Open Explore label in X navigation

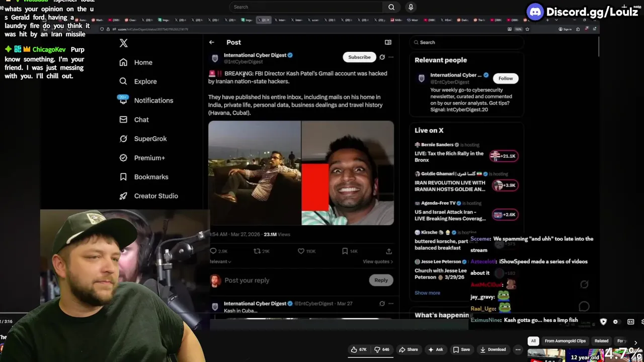[145, 81]
